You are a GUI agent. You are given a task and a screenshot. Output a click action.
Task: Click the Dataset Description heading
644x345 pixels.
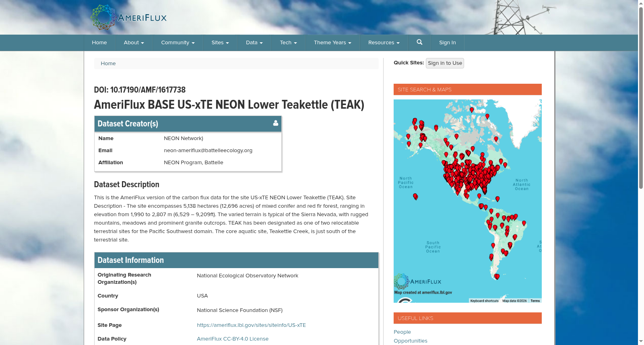coord(126,184)
